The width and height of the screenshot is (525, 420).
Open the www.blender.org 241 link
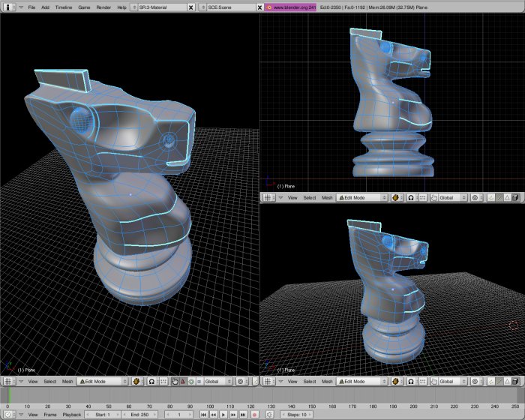click(x=291, y=7)
